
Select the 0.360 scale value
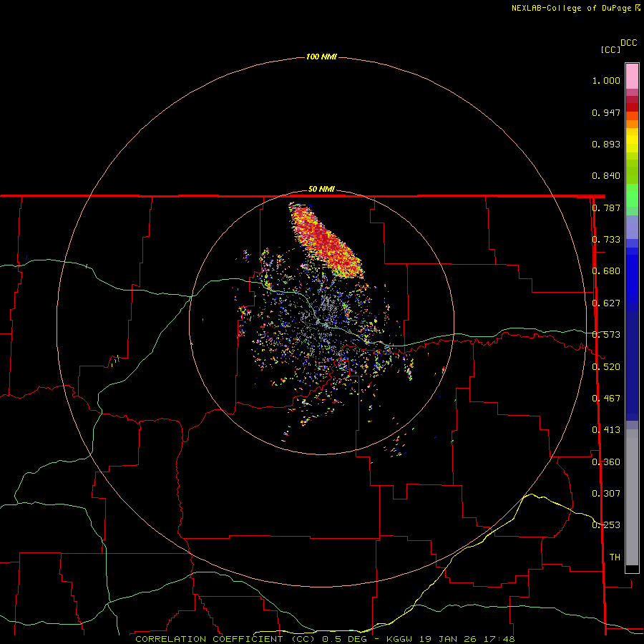pos(606,462)
